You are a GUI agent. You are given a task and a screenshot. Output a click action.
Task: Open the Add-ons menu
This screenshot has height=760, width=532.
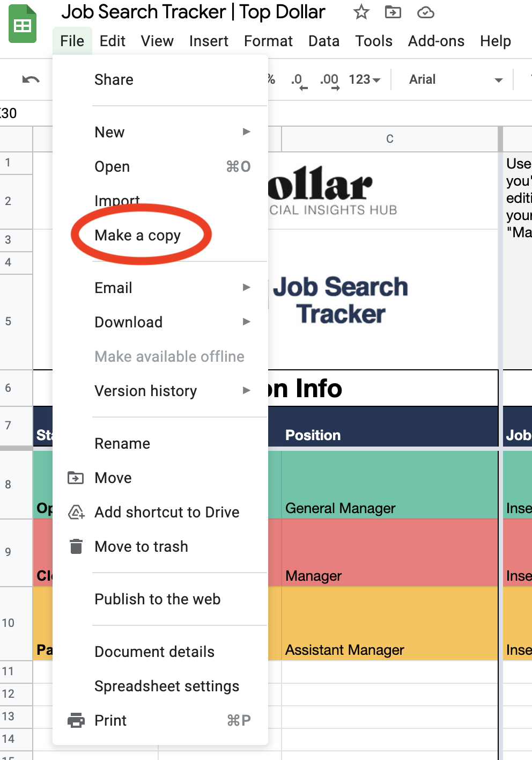pos(436,41)
